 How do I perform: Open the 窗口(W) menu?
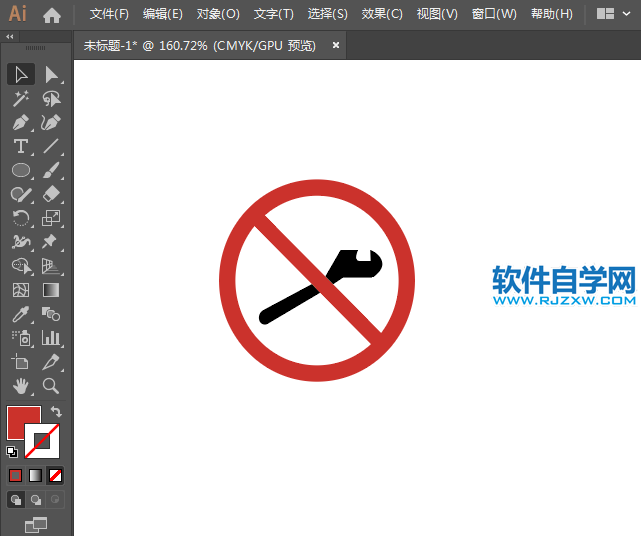[494, 14]
